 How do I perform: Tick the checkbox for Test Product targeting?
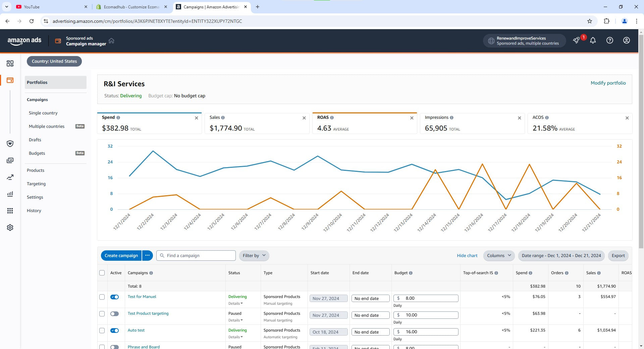coord(102,314)
